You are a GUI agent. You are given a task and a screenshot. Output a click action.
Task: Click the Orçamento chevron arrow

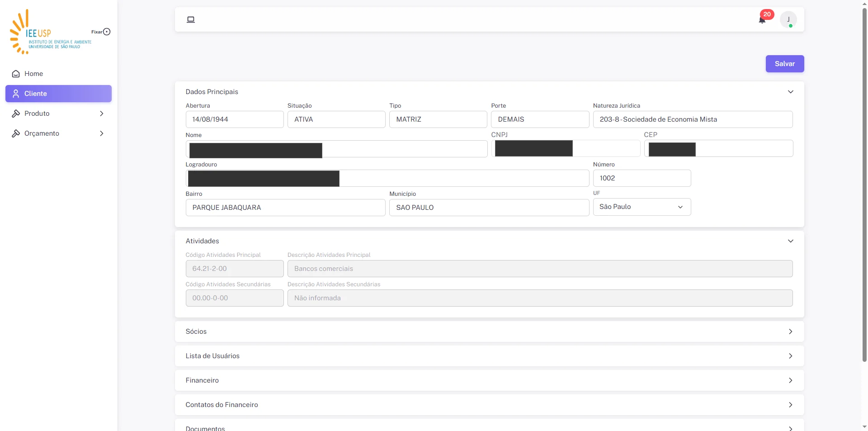(x=102, y=133)
